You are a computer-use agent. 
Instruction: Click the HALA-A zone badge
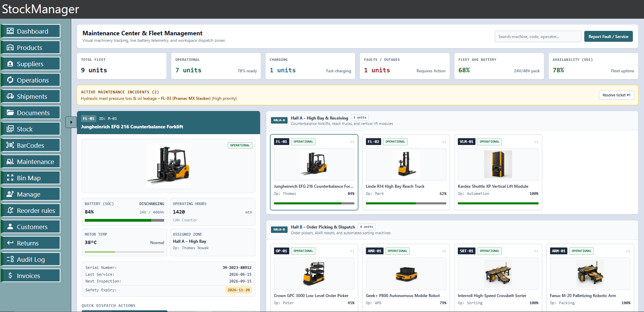(279, 120)
